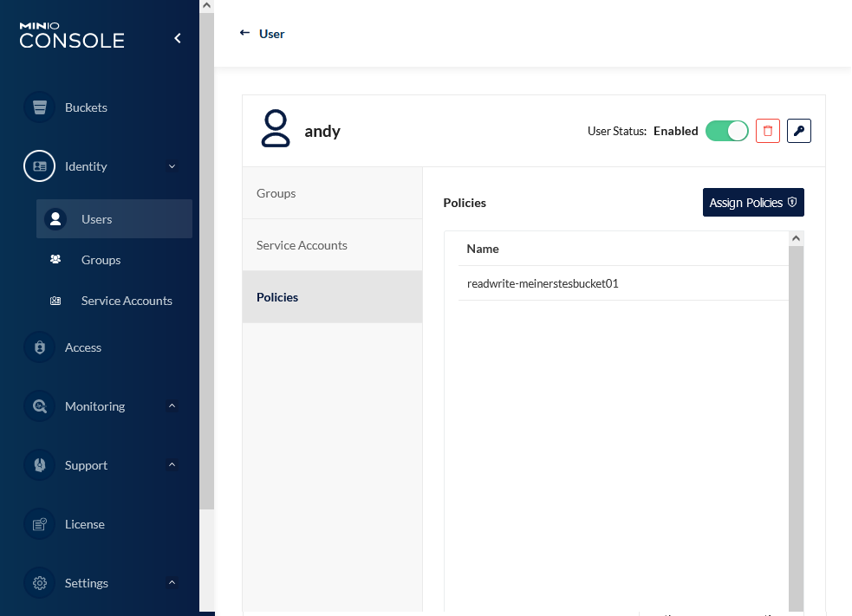Viewport: 852px width, 616px height.
Task: Collapse the sidebar with the left arrow
Action: [x=178, y=38]
